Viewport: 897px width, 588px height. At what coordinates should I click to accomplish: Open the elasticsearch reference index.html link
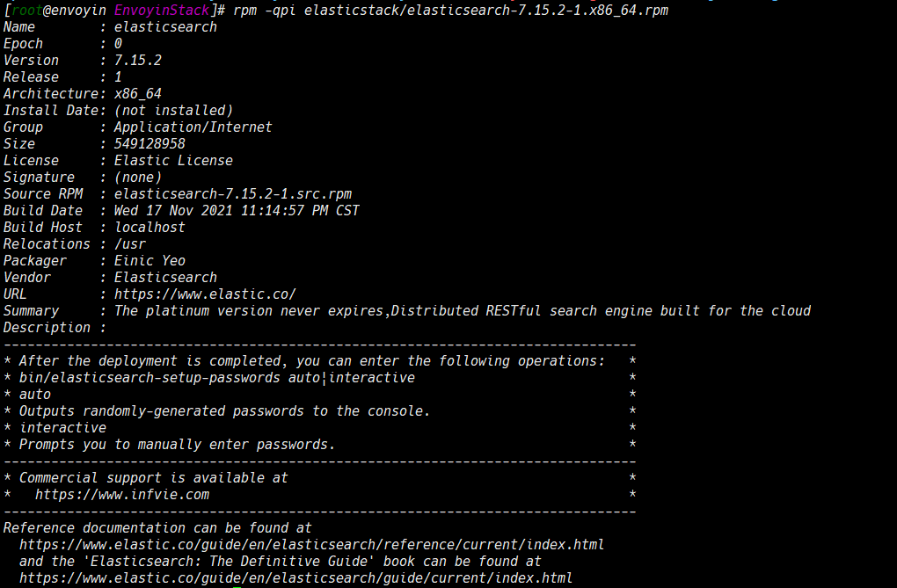[x=311, y=545]
